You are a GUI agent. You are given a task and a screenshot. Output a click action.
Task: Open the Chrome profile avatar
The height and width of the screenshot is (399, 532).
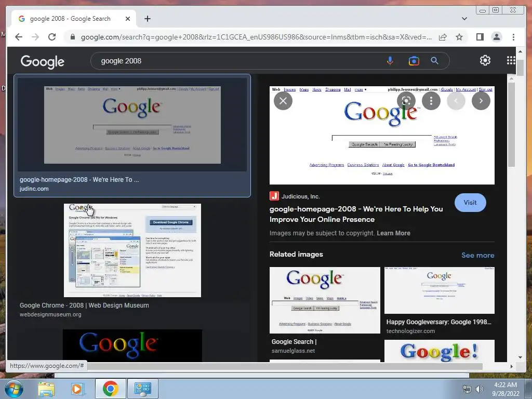point(496,37)
